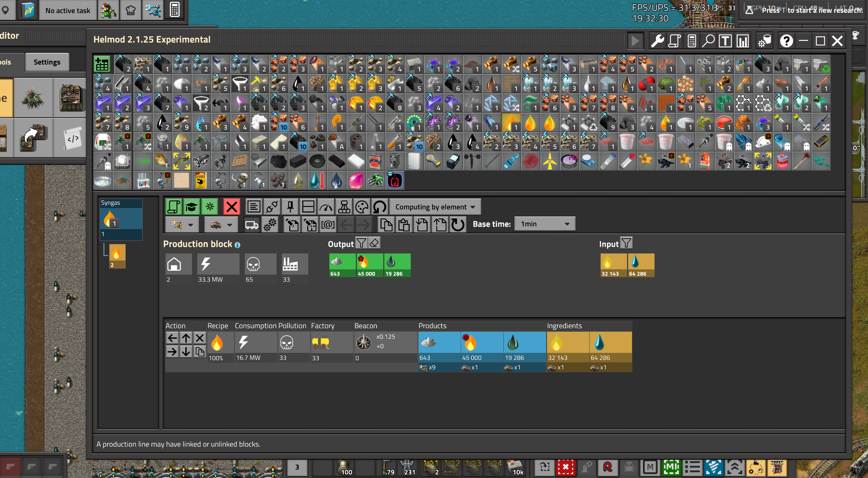Select the last production line tab
Viewport: 868px width, 478px height.
coord(395,181)
